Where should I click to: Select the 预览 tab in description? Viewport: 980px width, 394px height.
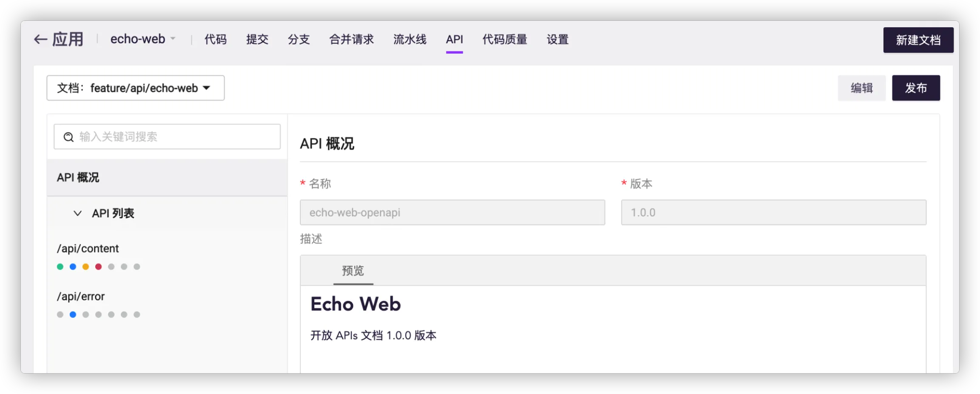coord(353,271)
